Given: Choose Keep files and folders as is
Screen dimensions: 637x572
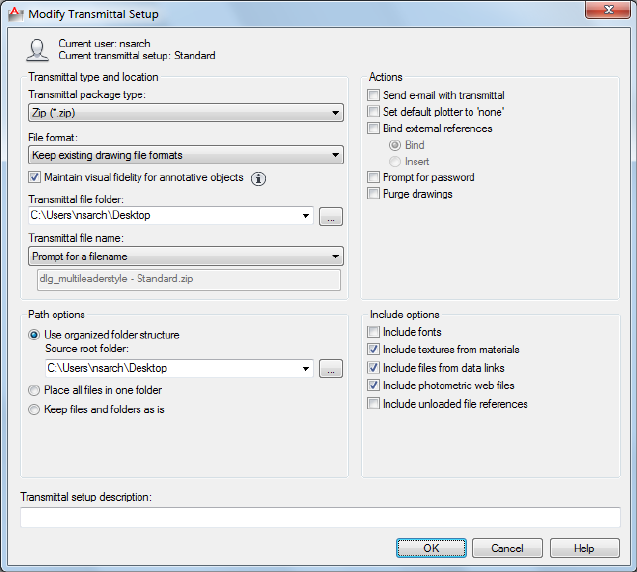Looking at the screenshot, I should [35, 409].
